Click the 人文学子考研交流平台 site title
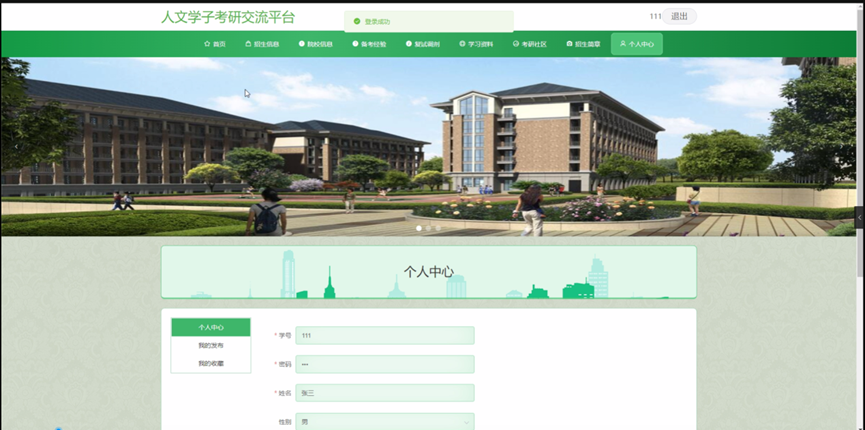Image resolution: width=865 pixels, height=430 pixels. point(228,17)
